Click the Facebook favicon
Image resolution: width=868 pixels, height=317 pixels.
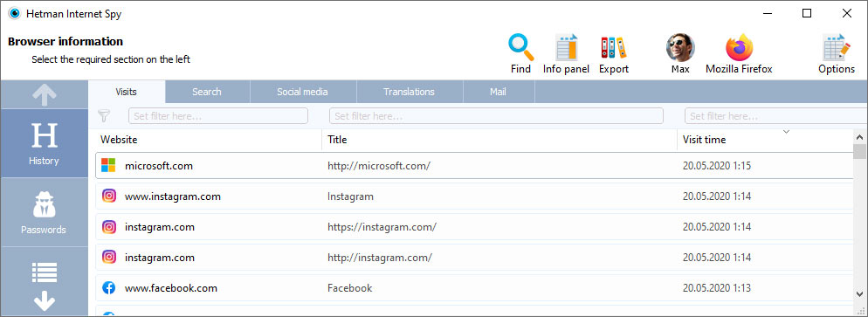pos(109,287)
